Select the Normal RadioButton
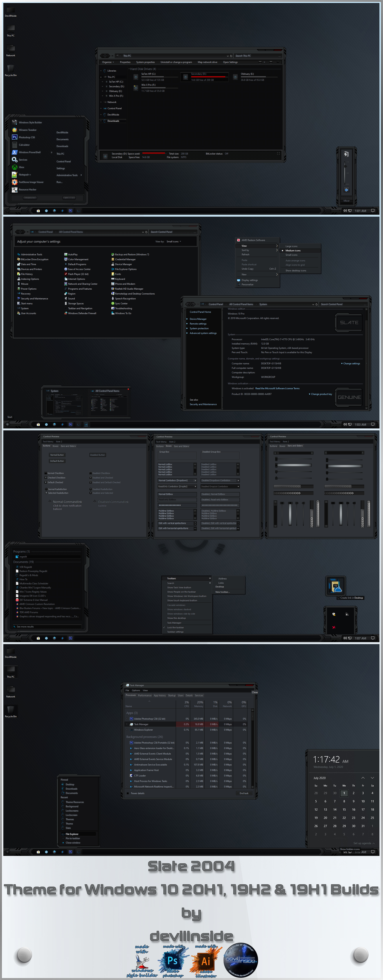This screenshot has width=383, height=980. 46,489
